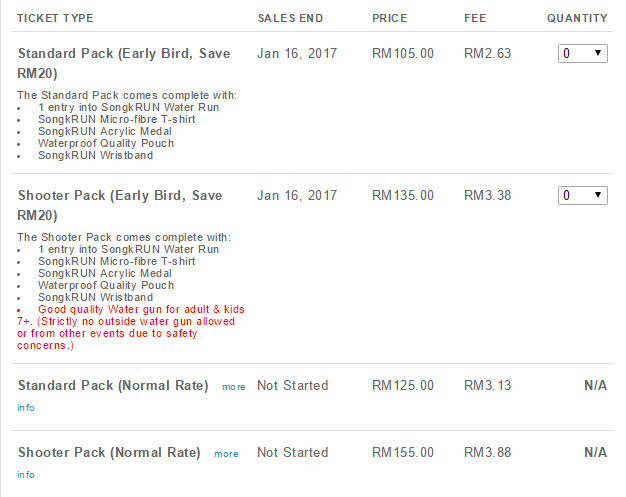Click the RM3.38 fee amount
Viewport: 626px width, 497px height.
(487, 196)
